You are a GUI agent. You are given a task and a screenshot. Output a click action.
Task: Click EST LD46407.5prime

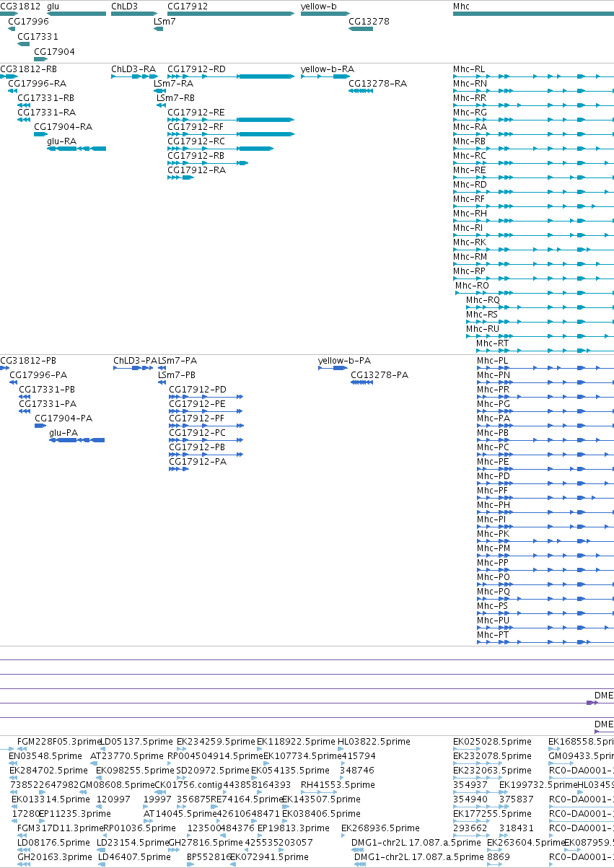[x=134, y=857]
